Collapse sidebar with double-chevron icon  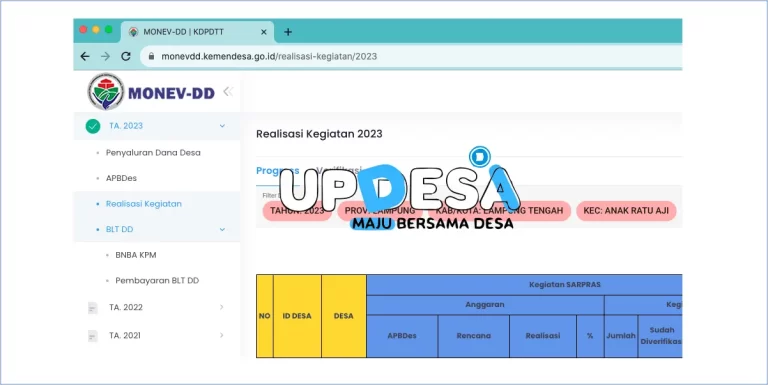click(x=228, y=92)
